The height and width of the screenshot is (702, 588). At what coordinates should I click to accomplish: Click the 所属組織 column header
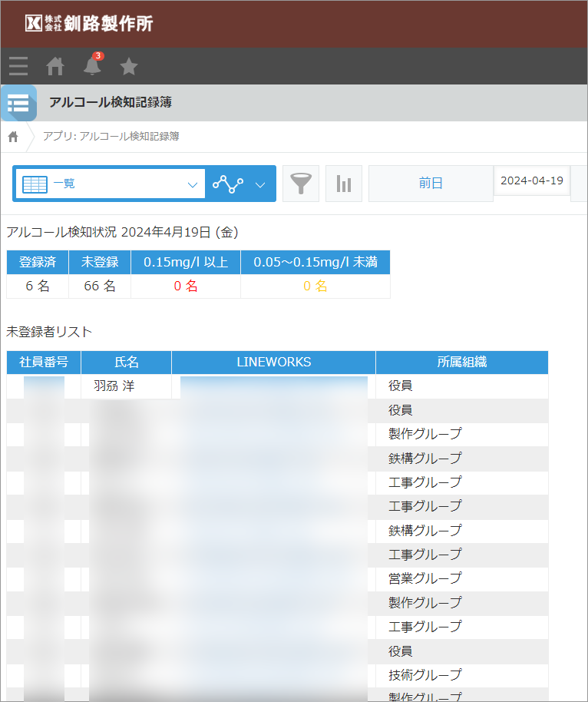coord(462,363)
